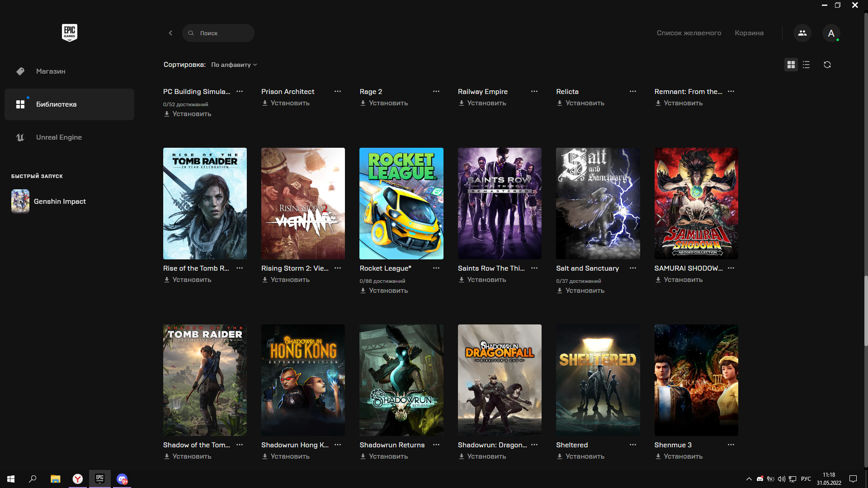
Task: Install Rage 2 via Установить
Action: point(384,103)
